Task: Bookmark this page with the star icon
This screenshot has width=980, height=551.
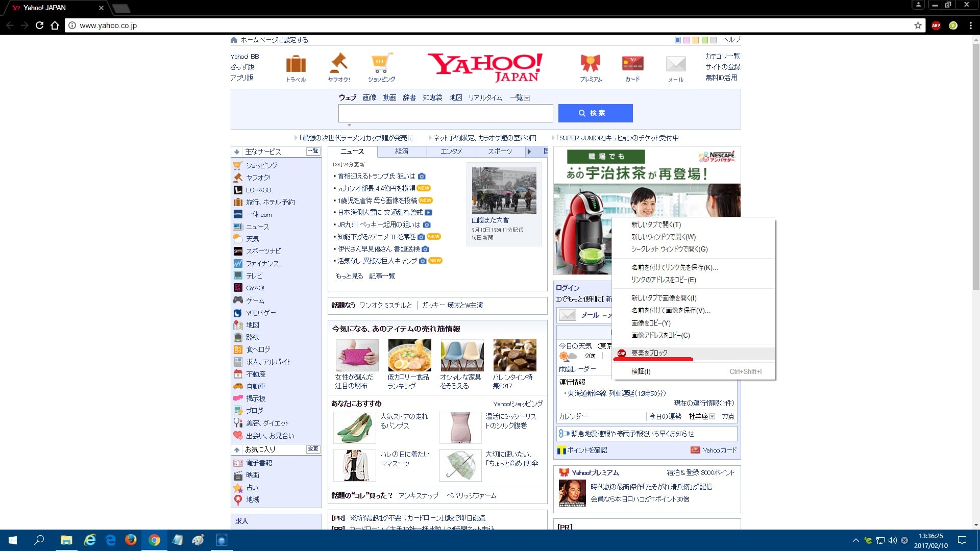Action: pyautogui.click(x=918, y=26)
